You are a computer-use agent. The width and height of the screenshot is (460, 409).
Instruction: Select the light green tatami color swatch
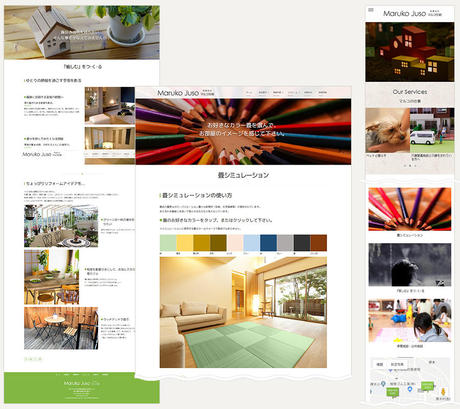168,243
